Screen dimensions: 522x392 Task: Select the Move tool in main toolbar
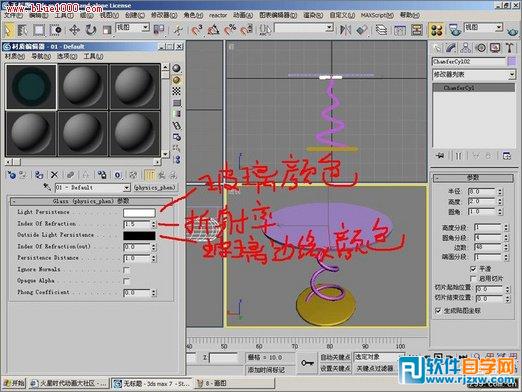tap(74, 30)
